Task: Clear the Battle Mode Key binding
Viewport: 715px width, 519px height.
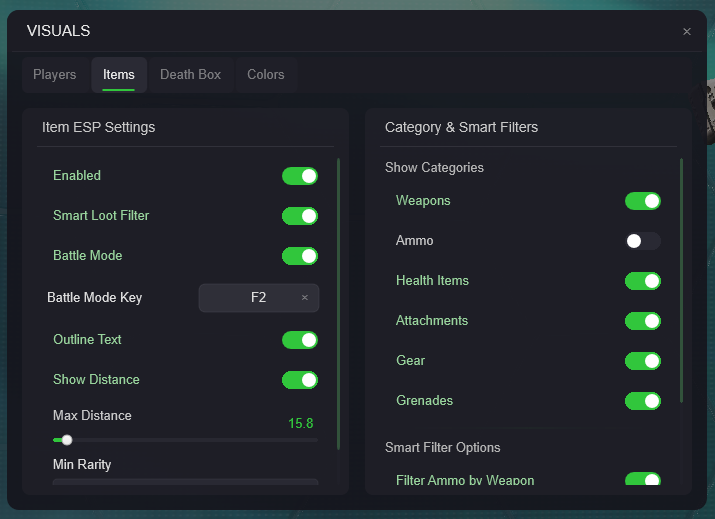Action: (305, 298)
